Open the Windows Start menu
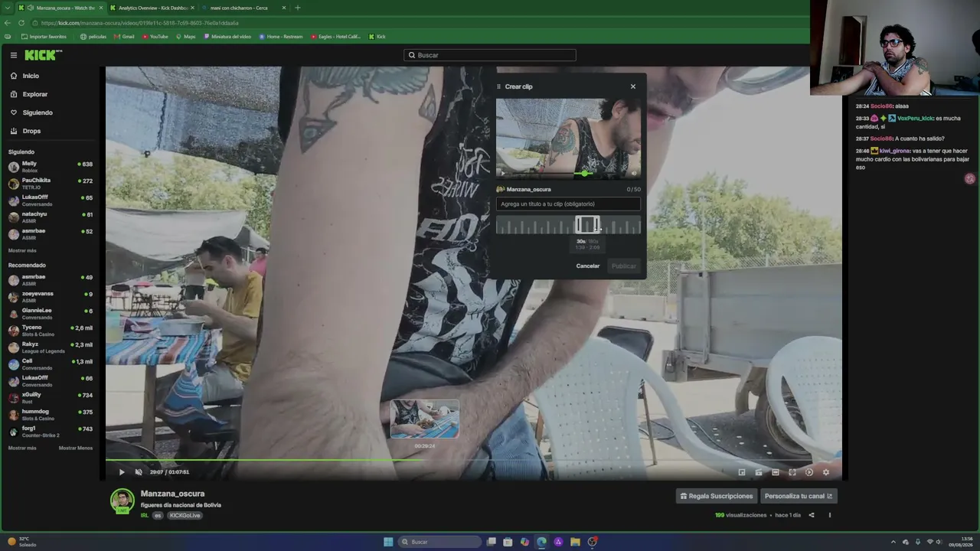The image size is (980, 551). tap(388, 542)
